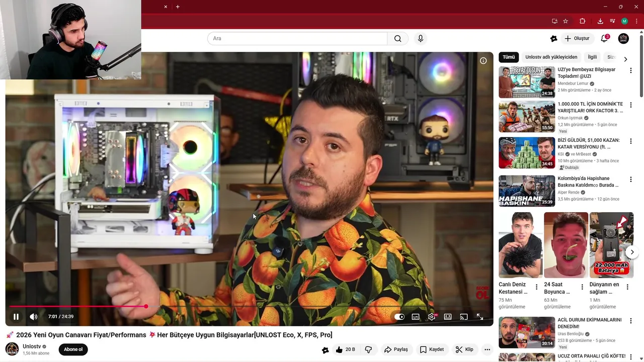Close the current browser tab
The height and width of the screenshot is (362, 644).
(x=166, y=7)
